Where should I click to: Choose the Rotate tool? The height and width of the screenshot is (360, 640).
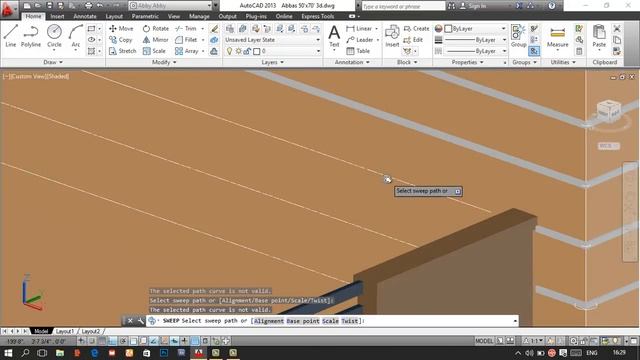tap(156, 29)
